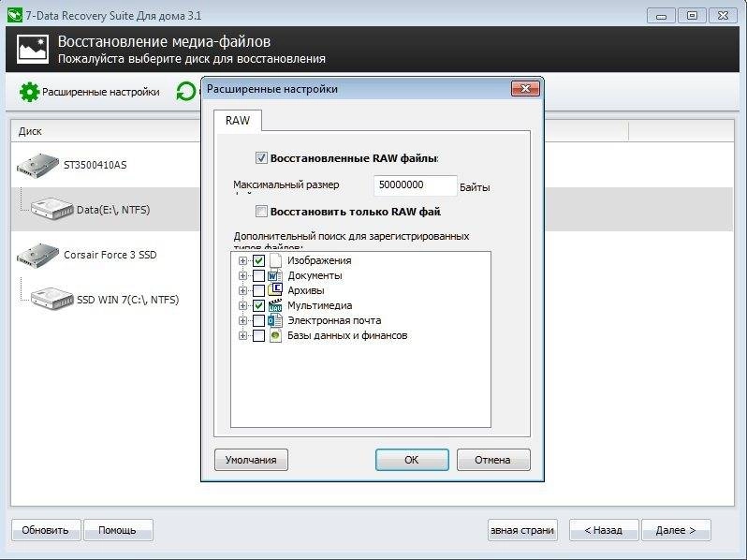
Task: Proceed with Далее > button
Action: click(x=676, y=530)
